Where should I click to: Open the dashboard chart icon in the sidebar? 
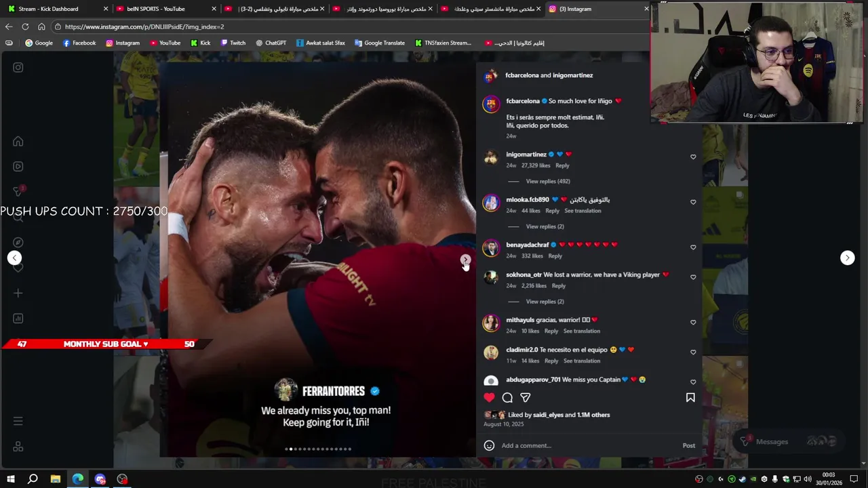tap(18, 318)
